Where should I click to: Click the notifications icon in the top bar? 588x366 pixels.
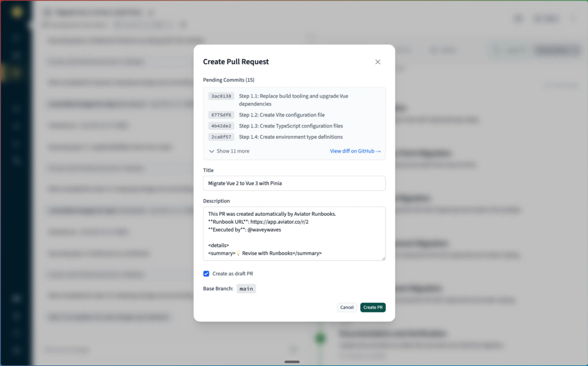tap(519, 18)
